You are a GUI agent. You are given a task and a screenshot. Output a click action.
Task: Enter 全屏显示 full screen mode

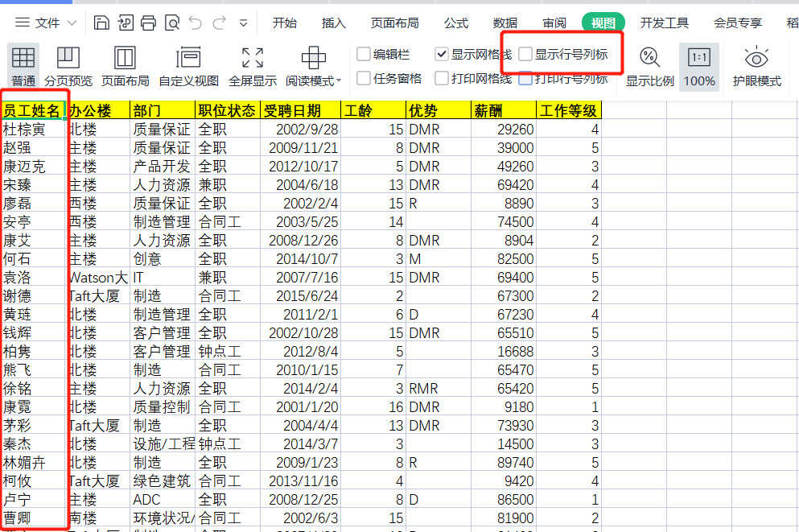click(x=252, y=66)
